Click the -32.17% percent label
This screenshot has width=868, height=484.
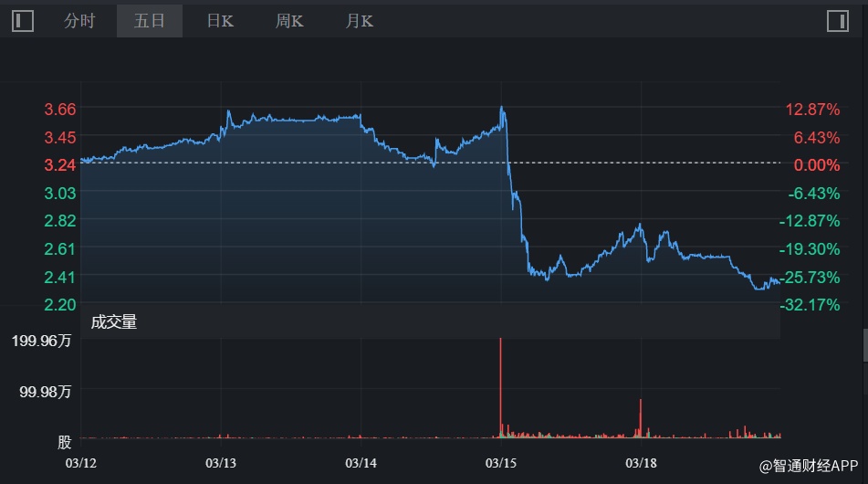810,305
